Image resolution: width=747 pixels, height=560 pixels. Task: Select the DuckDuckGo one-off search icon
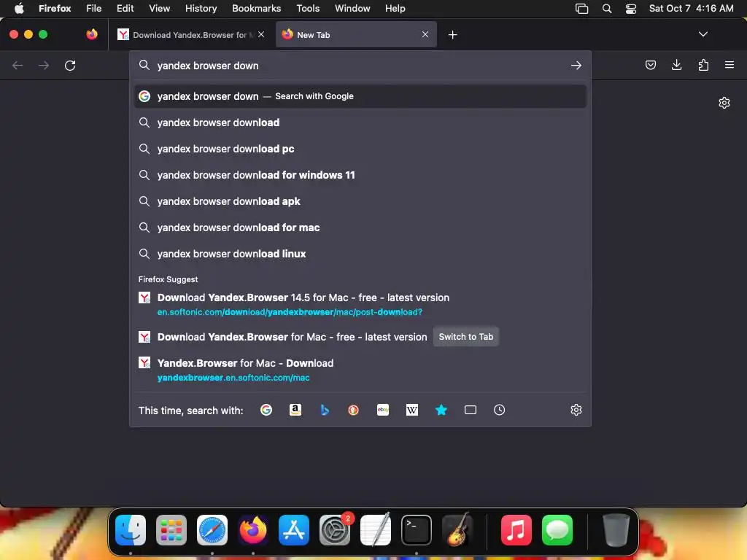pos(354,410)
